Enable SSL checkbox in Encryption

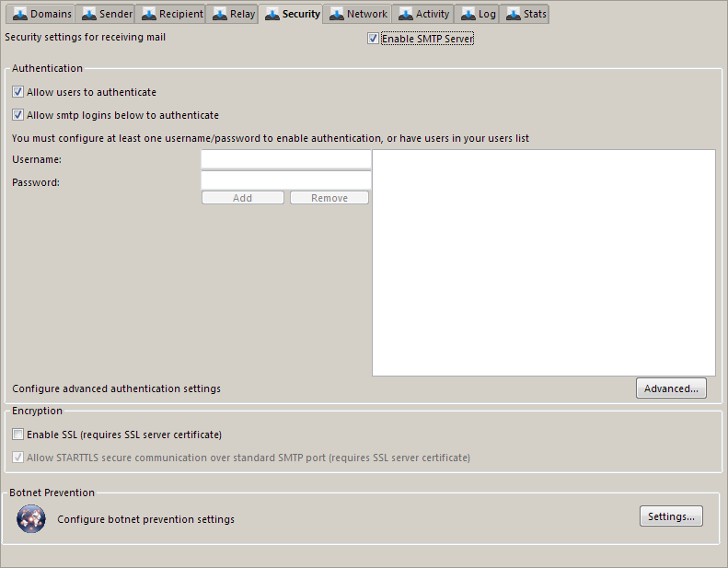tap(18, 435)
